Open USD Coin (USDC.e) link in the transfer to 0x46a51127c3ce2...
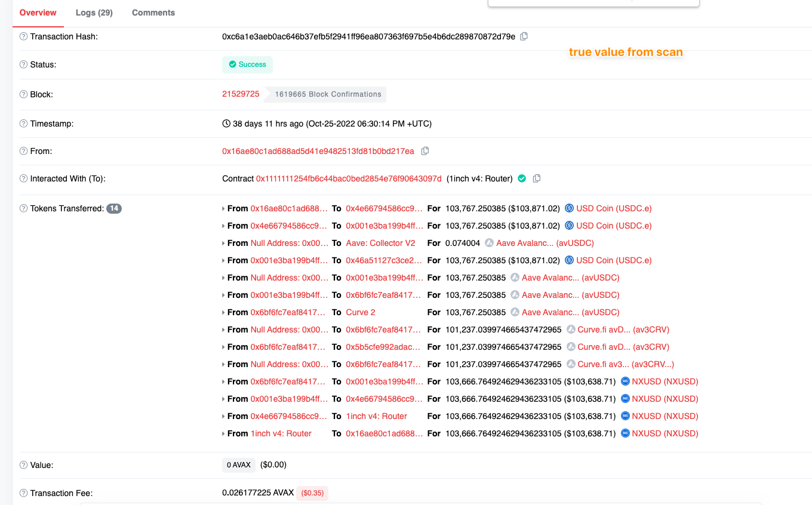 tap(614, 260)
